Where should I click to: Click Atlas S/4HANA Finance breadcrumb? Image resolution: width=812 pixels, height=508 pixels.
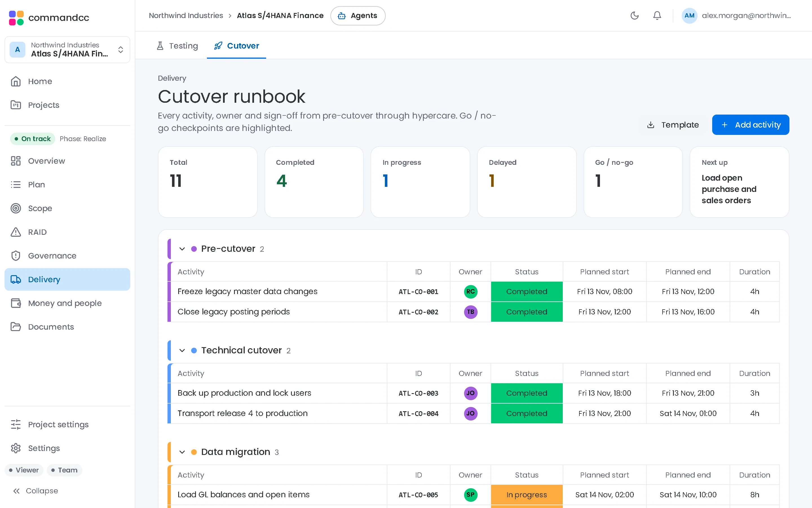280,16
